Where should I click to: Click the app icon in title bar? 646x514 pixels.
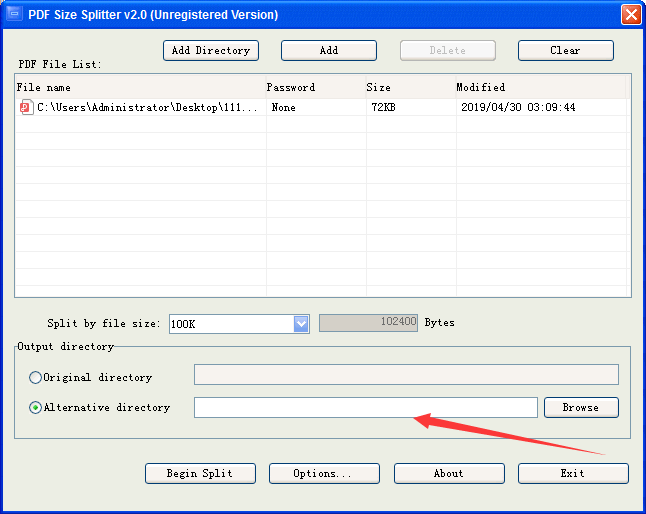point(14,14)
